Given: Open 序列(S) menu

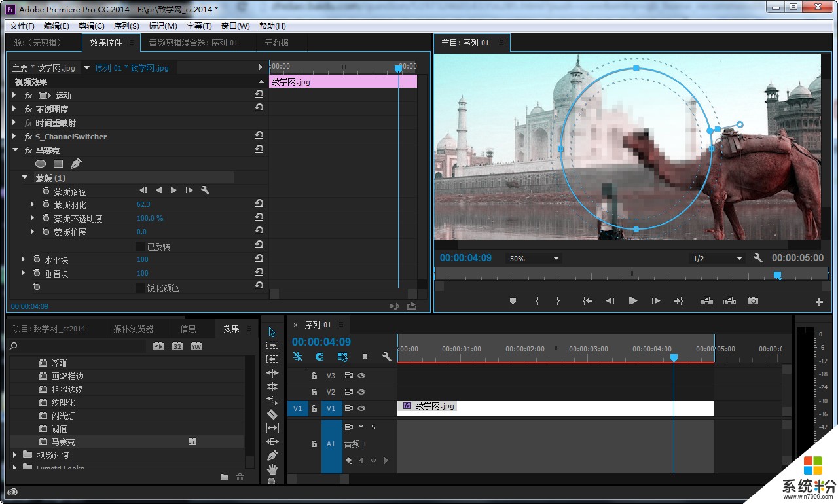Looking at the screenshot, I should 126,26.
